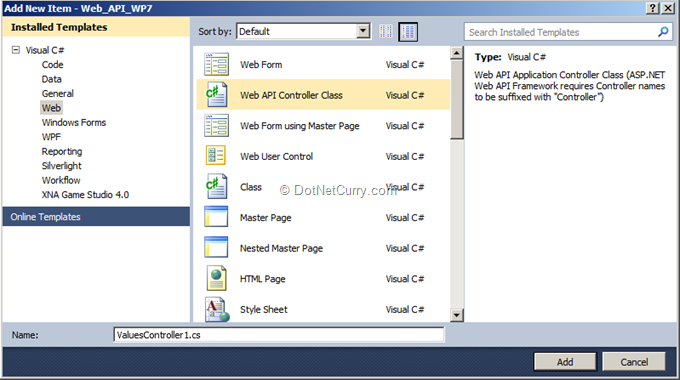Click the Cancel button

click(x=634, y=362)
